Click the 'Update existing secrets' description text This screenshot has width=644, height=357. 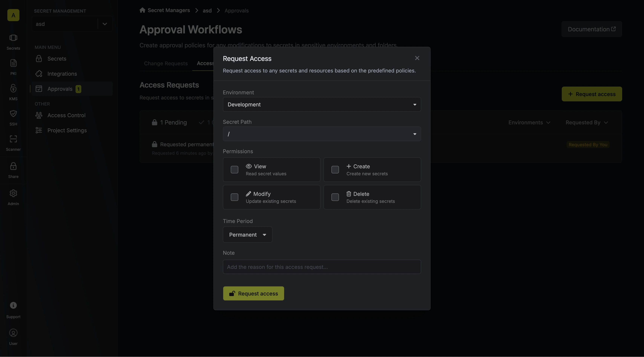point(271,201)
